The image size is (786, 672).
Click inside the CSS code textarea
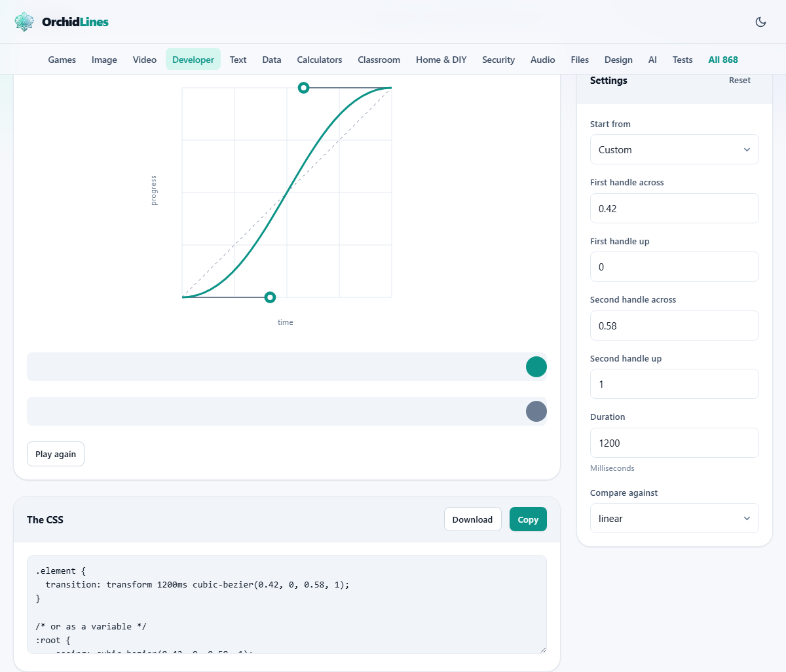tap(287, 605)
